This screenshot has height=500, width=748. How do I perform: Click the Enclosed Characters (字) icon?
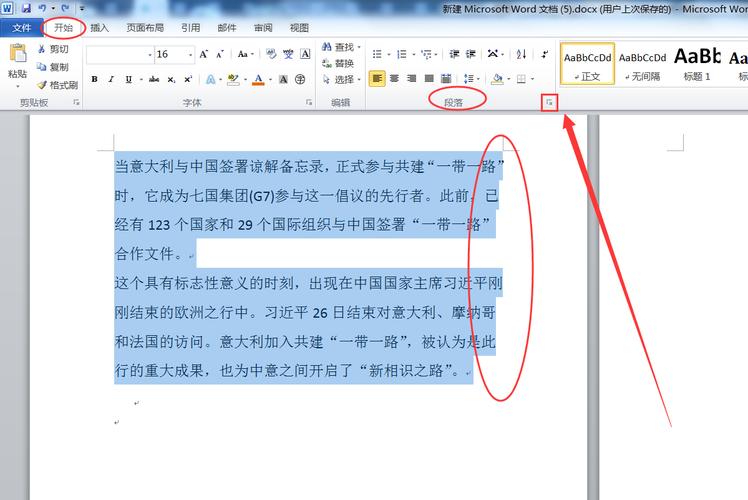300,79
